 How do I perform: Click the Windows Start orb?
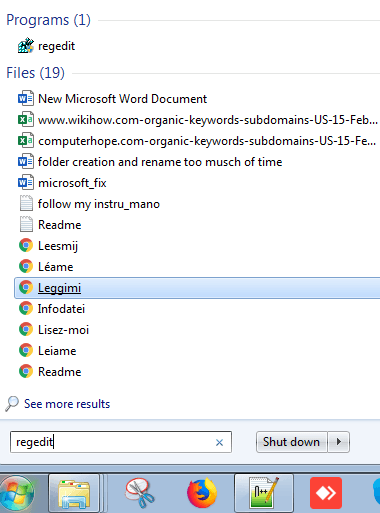coord(17,494)
